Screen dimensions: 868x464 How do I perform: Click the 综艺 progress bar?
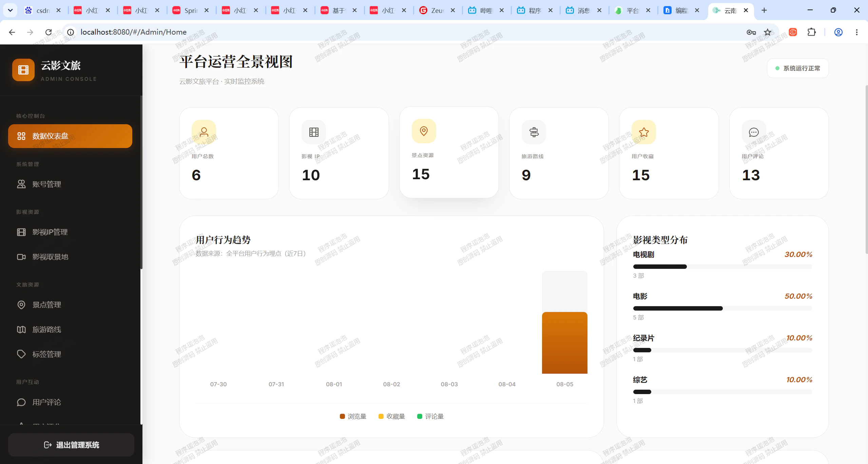(722, 392)
